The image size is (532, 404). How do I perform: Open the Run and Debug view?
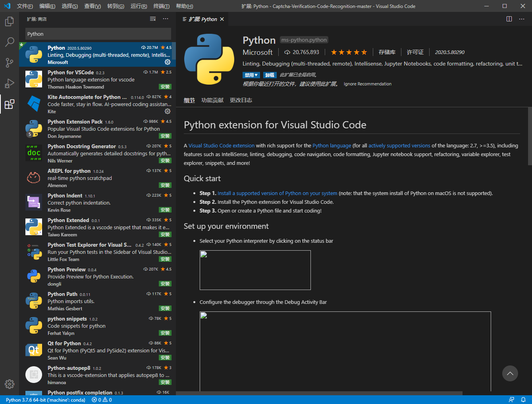coord(10,83)
